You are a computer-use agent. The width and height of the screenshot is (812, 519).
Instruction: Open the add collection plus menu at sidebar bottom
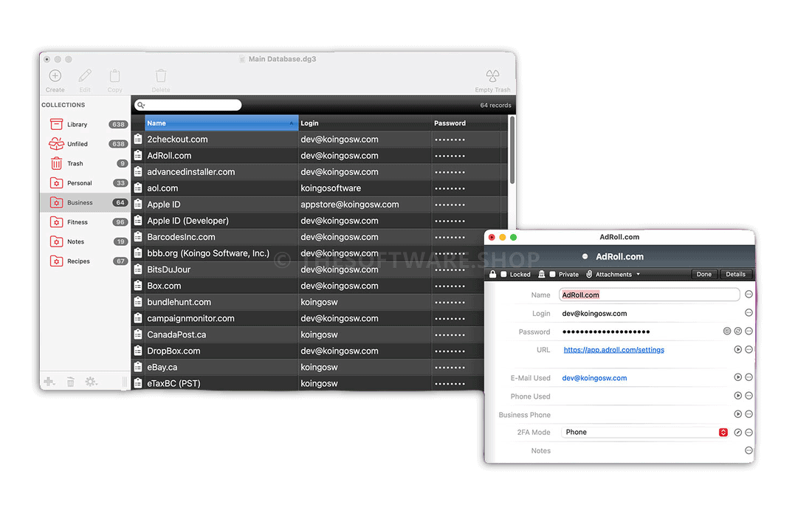pyautogui.click(x=49, y=382)
